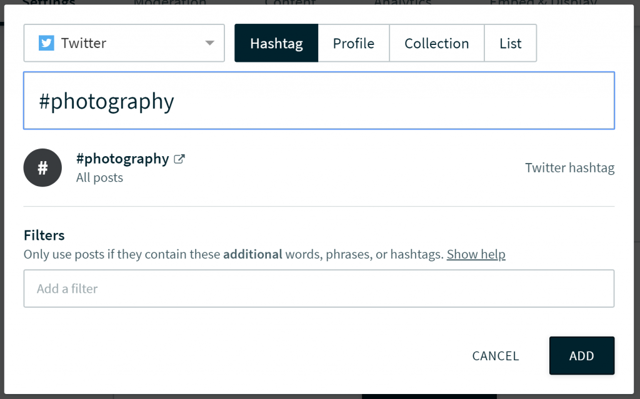
Task: Click the #photography search input field
Action: 319,100
